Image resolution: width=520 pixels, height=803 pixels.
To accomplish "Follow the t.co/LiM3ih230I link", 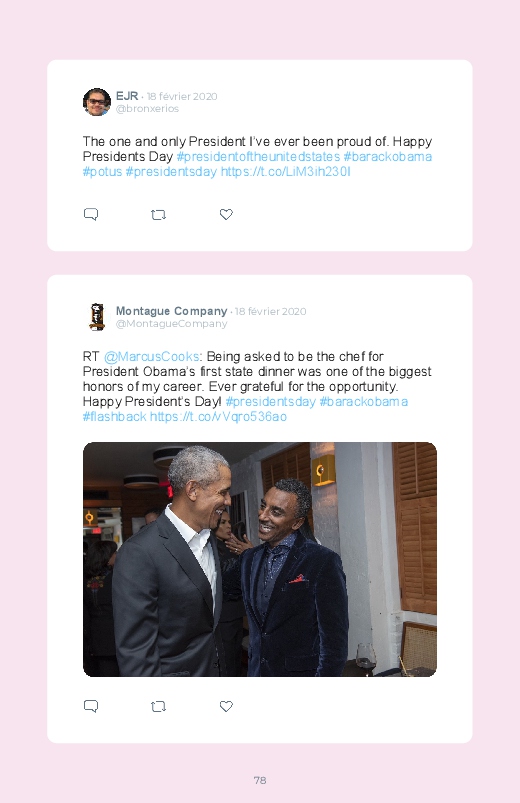I will [x=286, y=172].
